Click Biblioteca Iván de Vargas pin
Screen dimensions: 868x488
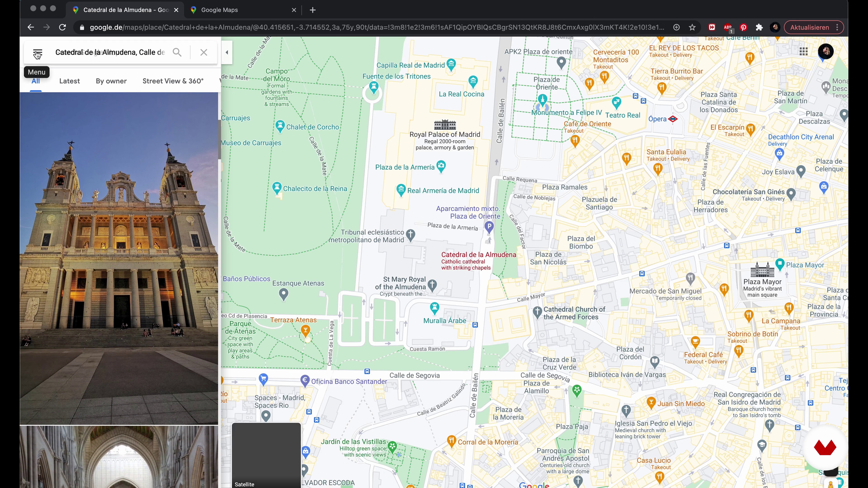pyautogui.click(x=655, y=362)
